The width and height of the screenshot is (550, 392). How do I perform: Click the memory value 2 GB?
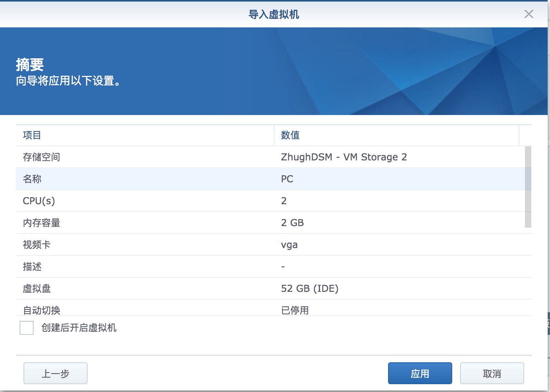pyautogui.click(x=292, y=223)
